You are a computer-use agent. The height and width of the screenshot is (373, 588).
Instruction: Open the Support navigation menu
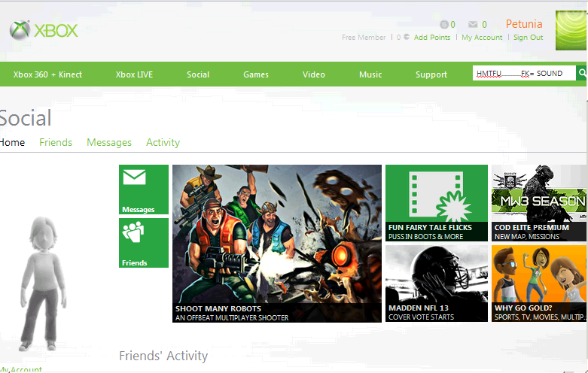[431, 74]
